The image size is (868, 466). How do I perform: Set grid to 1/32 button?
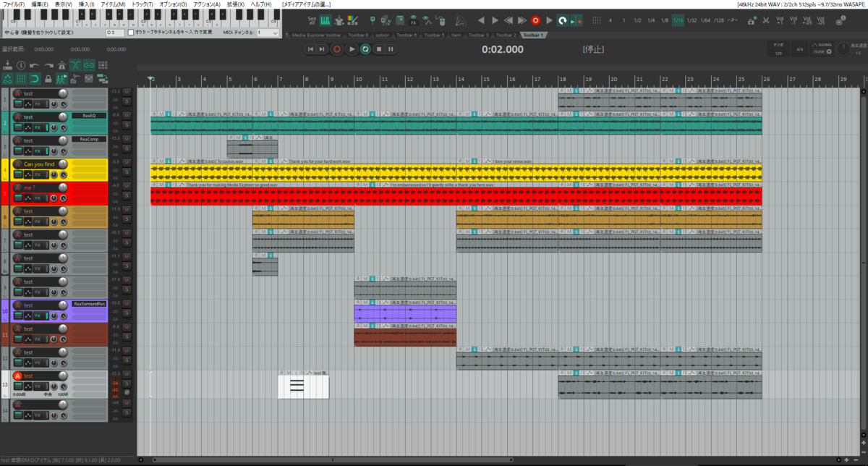tap(692, 20)
